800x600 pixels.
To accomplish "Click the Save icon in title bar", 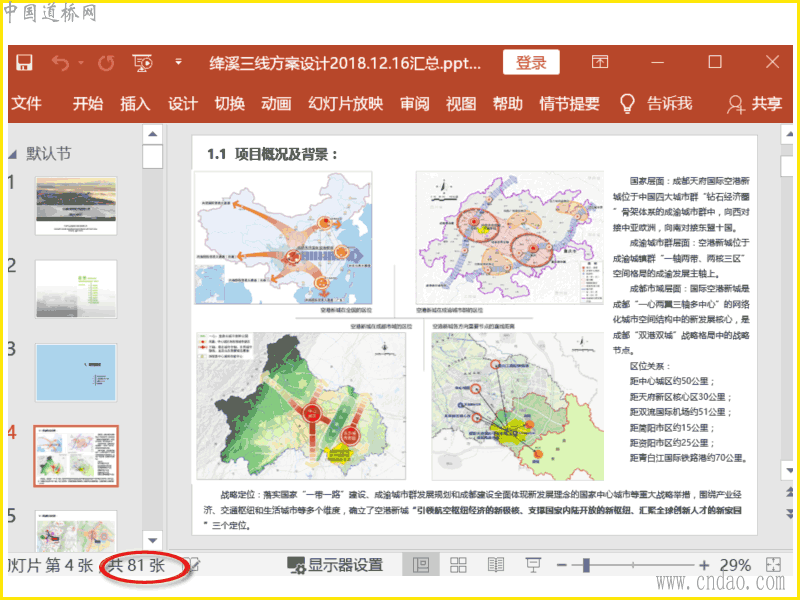I will (24, 63).
